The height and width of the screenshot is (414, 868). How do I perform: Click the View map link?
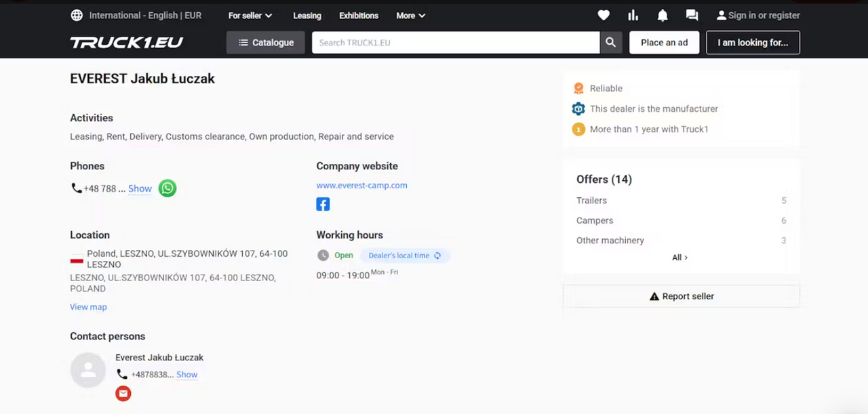point(88,307)
